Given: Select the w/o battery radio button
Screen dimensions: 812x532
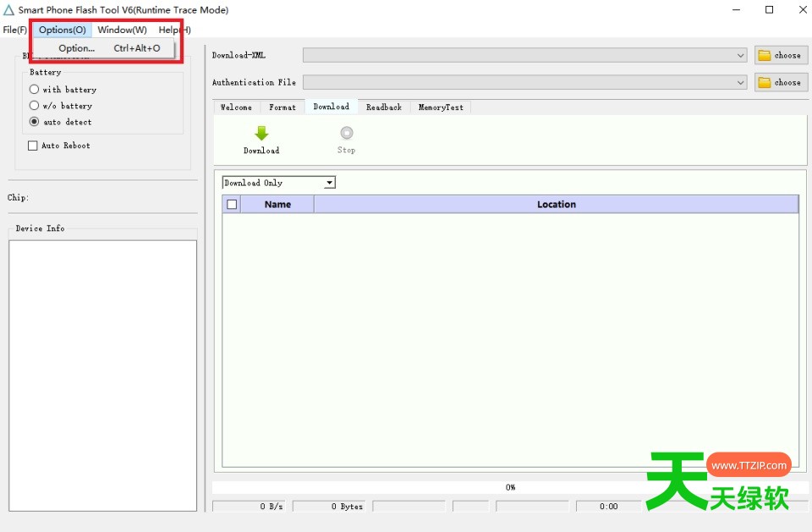Looking at the screenshot, I should coord(34,105).
